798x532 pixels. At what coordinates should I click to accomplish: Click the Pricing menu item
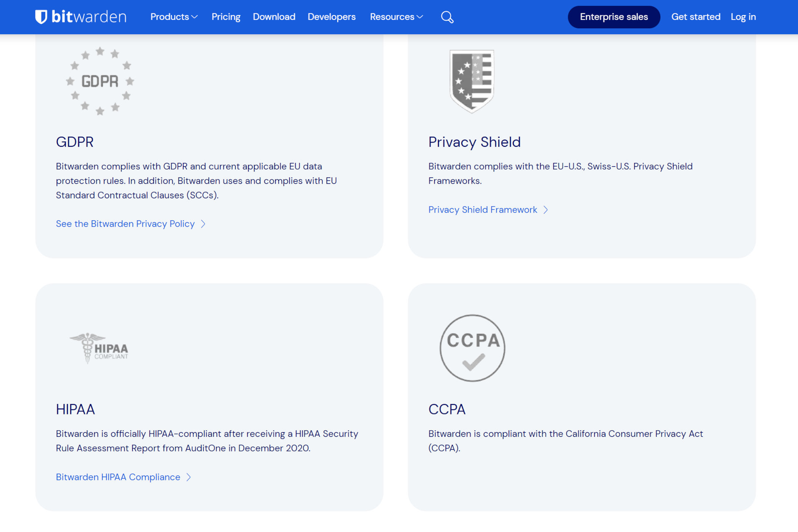pos(226,17)
